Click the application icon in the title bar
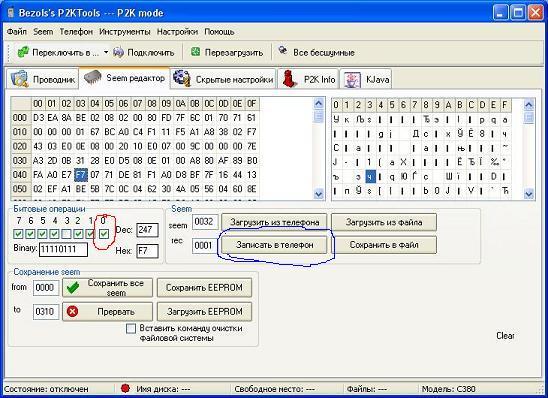Viewport: 548px width, 398px height. point(11,13)
